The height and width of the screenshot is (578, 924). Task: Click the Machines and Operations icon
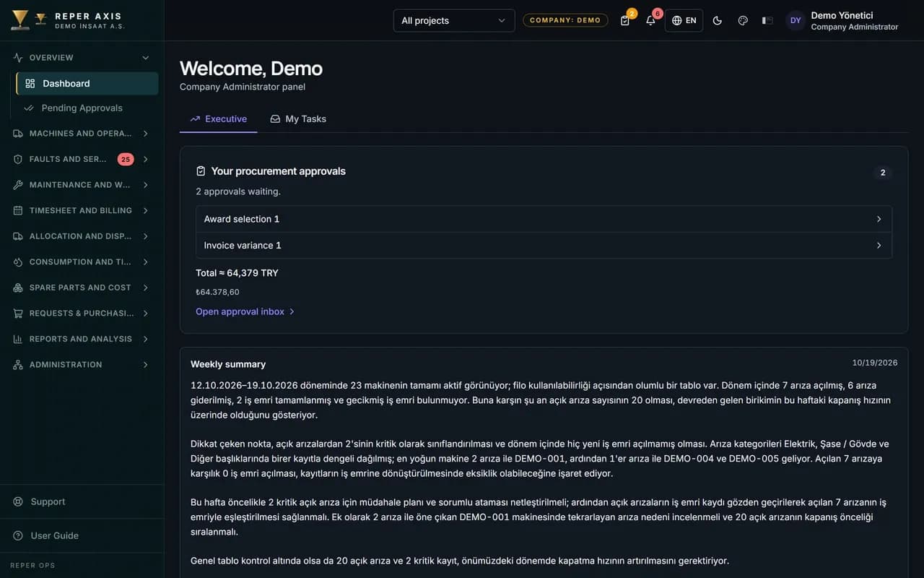point(18,134)
